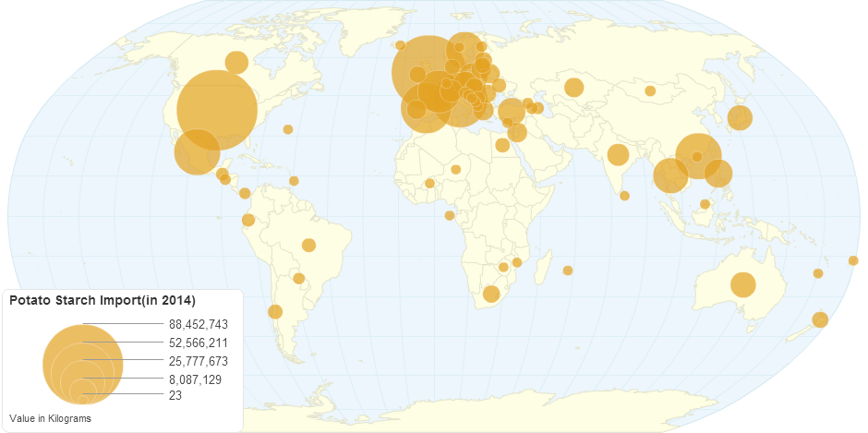Select the South Africa bubble
Image resolution: width=868 pixels, height=433 pixels.
[491, 294]
